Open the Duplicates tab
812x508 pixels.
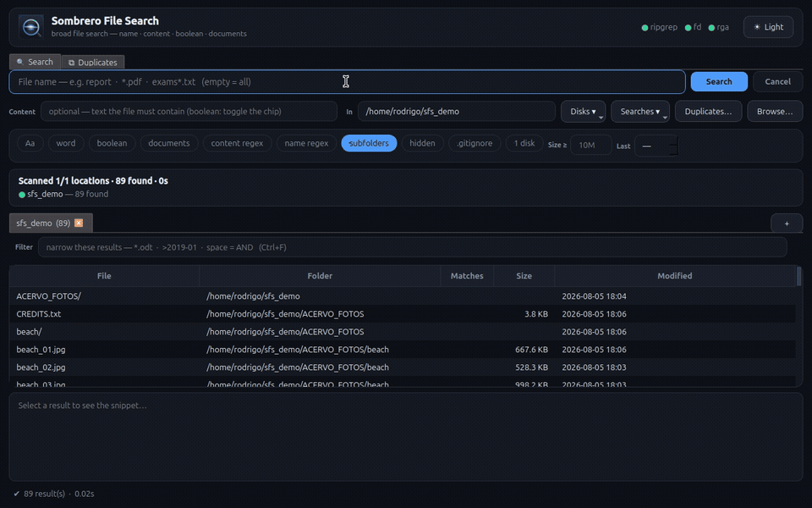(x=93, y=62)
